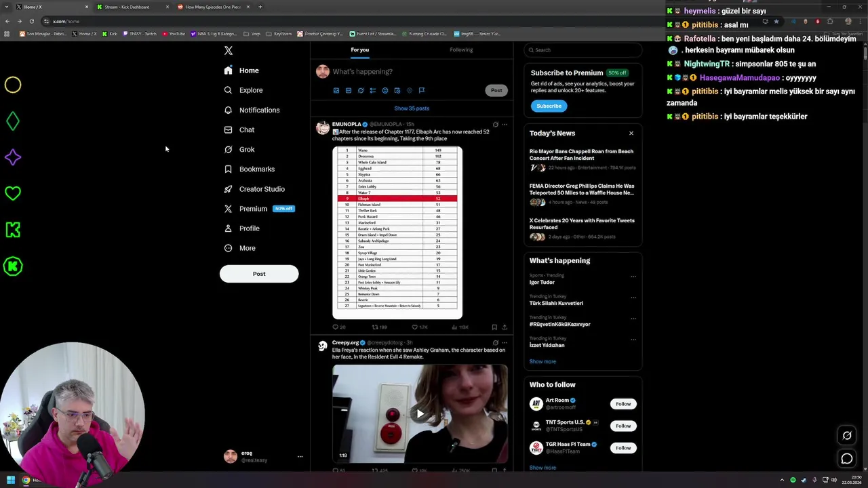Click the Search box on X
Image resolution: width=868 pixels, height=488 pixels.
(x=583, y=50)
